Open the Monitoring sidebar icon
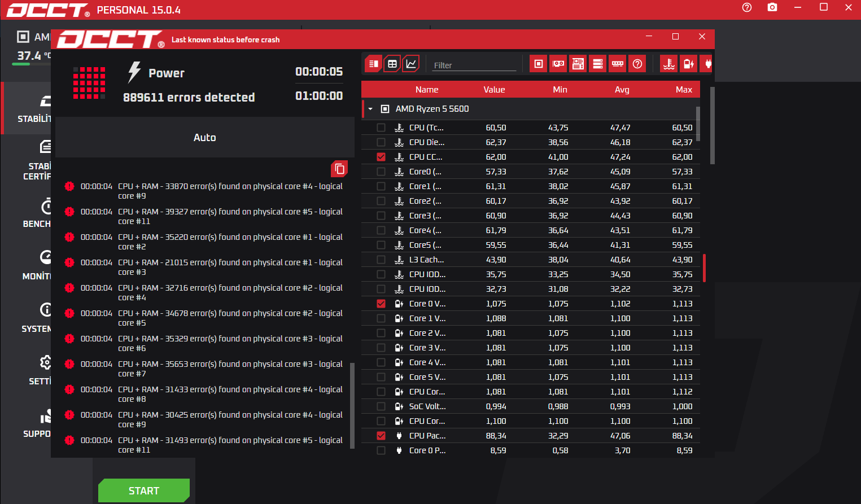 click(46, 257)
